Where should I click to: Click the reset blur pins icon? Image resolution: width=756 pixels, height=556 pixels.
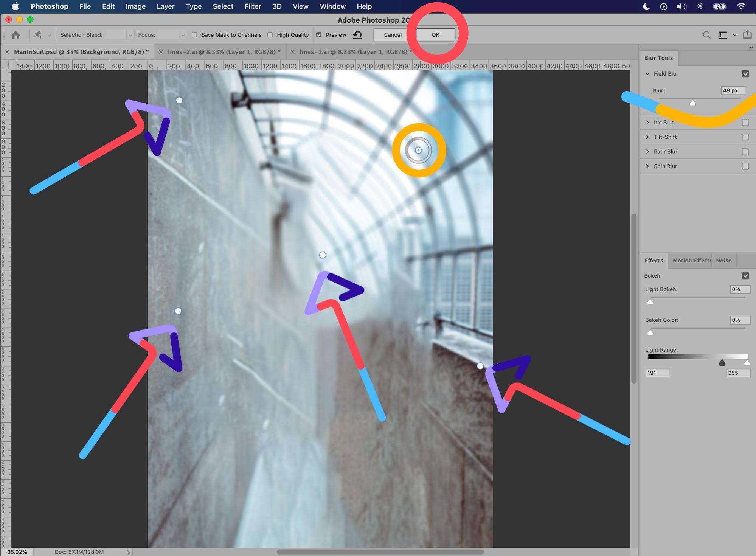[x=357, y=35]
